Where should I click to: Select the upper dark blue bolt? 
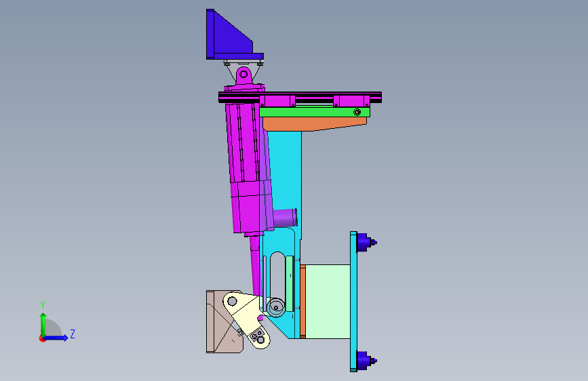point(366,242)
